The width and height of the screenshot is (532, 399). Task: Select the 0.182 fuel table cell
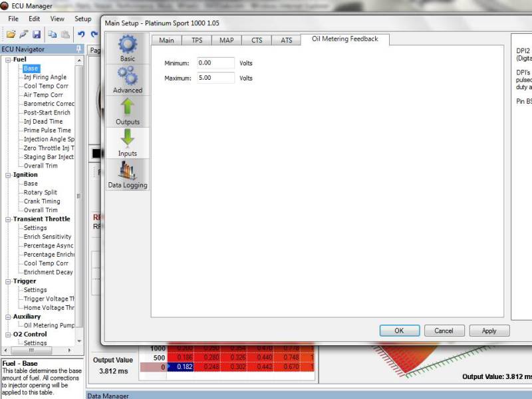point(180,367)
